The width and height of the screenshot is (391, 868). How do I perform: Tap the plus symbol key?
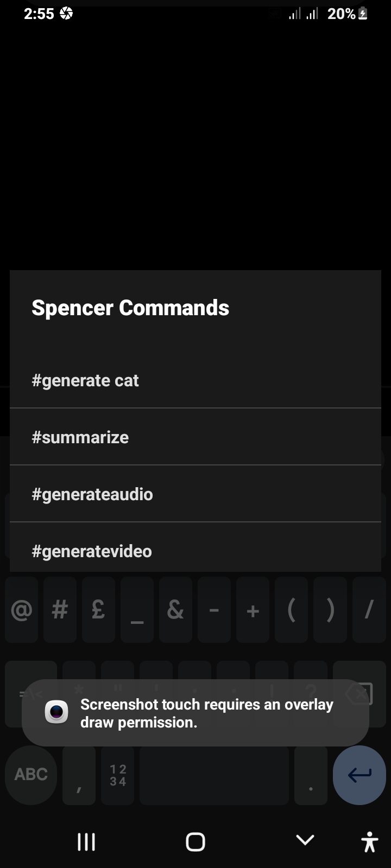[253, 610]
